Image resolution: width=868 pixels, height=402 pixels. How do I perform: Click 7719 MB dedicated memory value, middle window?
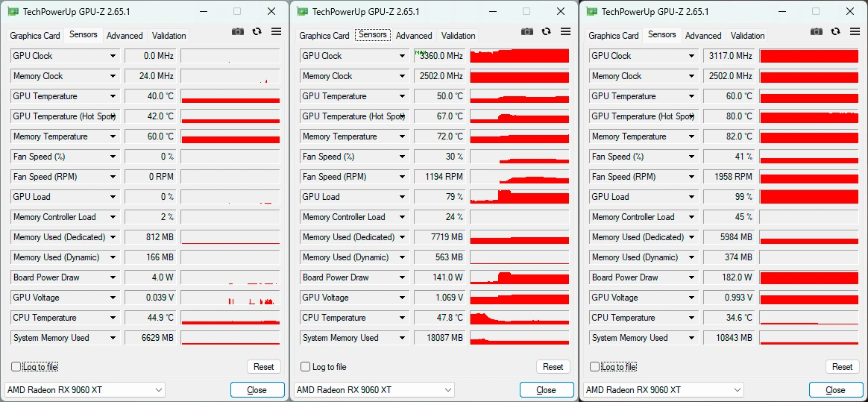point(438,237)
